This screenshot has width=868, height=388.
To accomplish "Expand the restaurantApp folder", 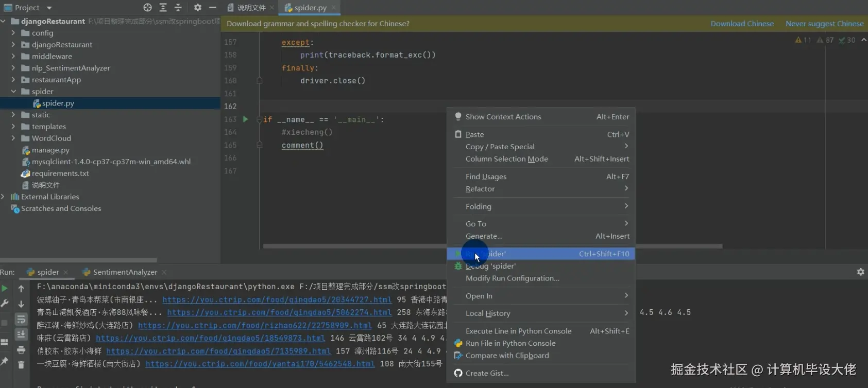I will tap(13, 80).
